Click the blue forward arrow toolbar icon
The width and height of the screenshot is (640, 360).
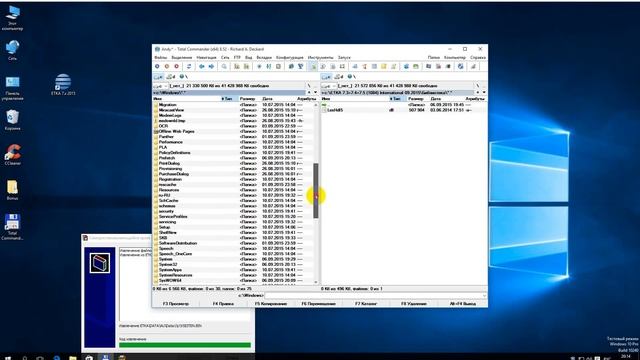(x=211, y=67)
